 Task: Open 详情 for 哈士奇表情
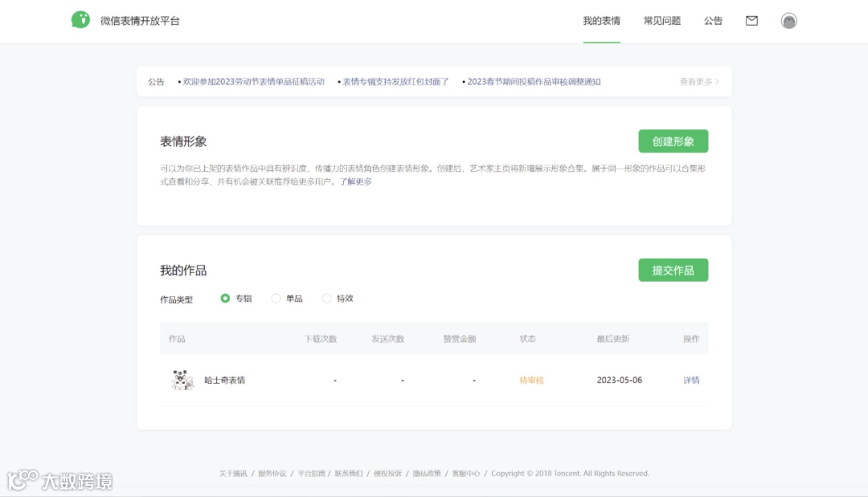pyautogui.click(x=691, y=380)
